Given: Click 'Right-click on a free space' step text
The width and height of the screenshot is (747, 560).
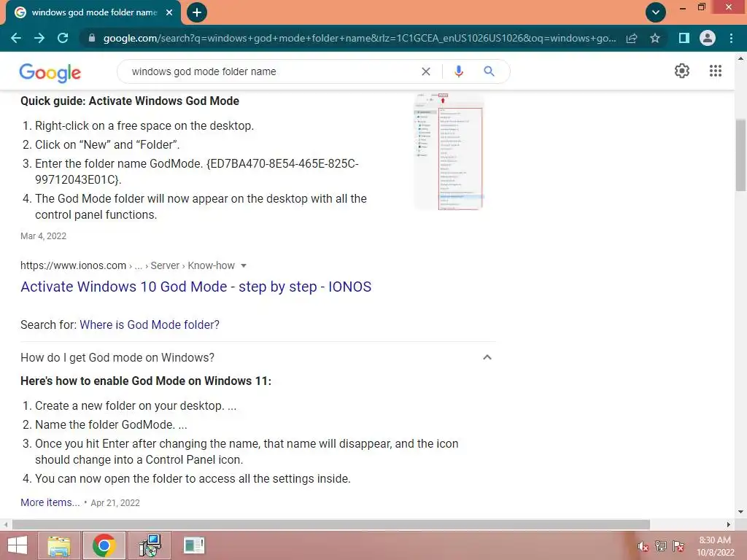Looking at the screenshot, I should pos(144,125).
